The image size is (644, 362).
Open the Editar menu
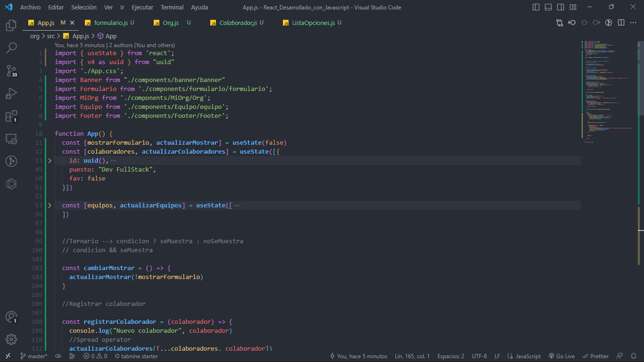tap(56, 7)
